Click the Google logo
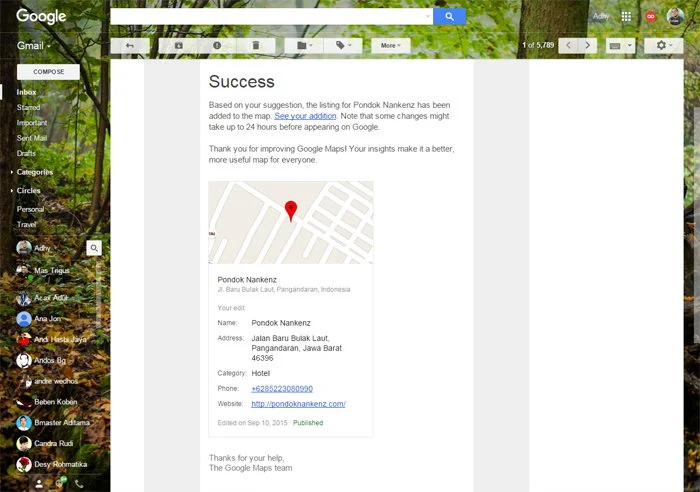Screen dimensions: 700x492 coord(41,17)
